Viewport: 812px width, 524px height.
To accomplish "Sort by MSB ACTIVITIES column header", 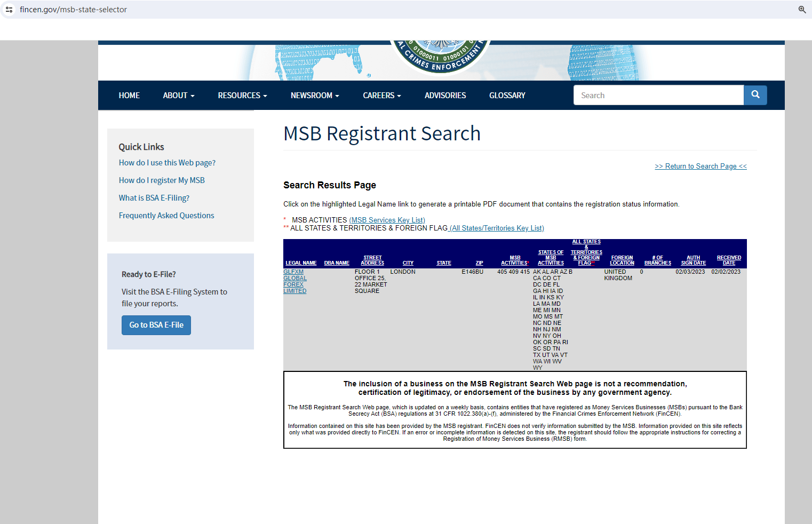I will point(515,260).
